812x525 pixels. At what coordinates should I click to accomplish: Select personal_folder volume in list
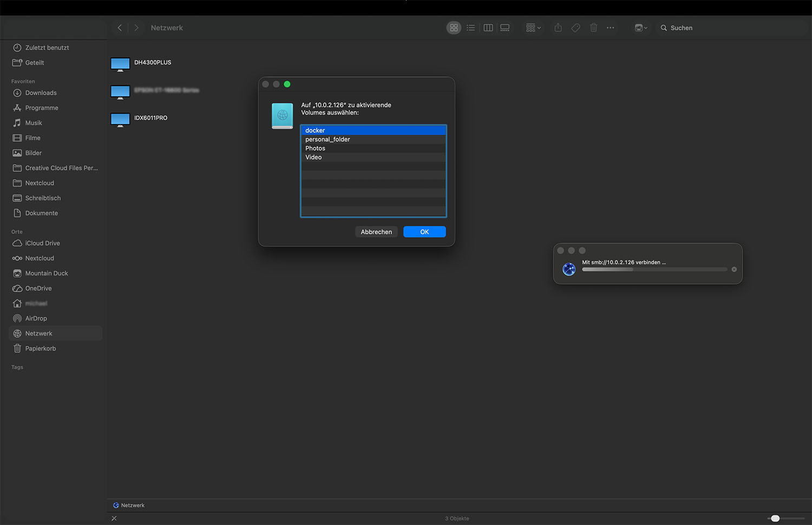click(x=328, y=140)
